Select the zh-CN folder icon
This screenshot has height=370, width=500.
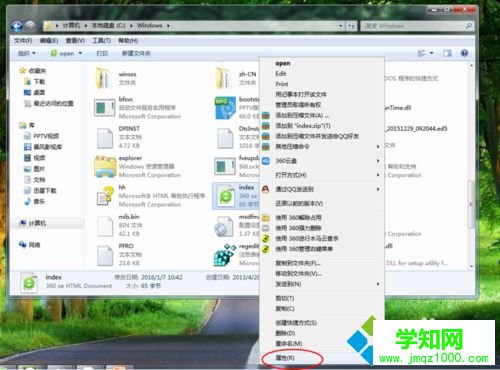tap(224, 79)
